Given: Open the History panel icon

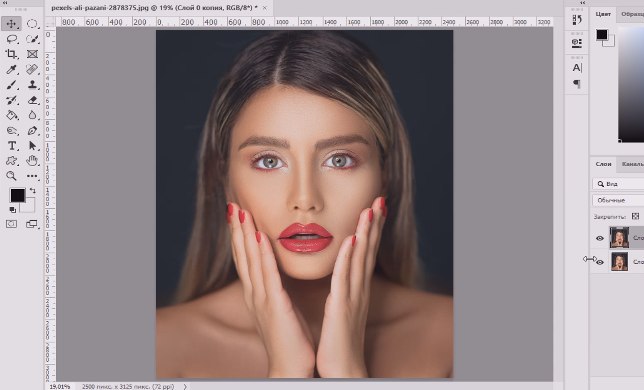Looking at the screenshot, I should point(577,20).
